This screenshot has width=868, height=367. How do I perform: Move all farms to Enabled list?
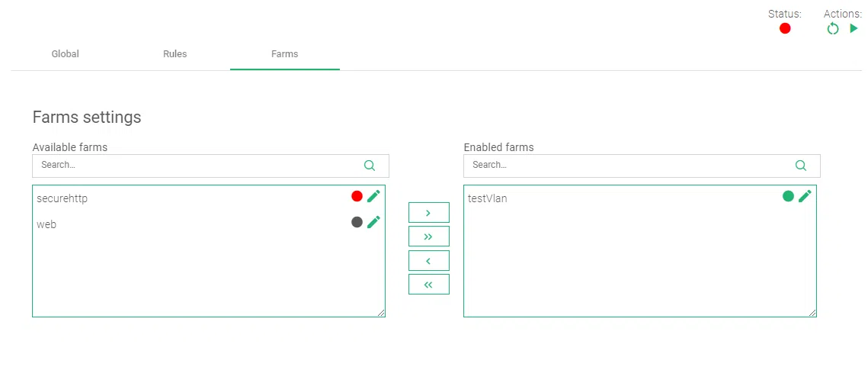[x=428, y=236]
